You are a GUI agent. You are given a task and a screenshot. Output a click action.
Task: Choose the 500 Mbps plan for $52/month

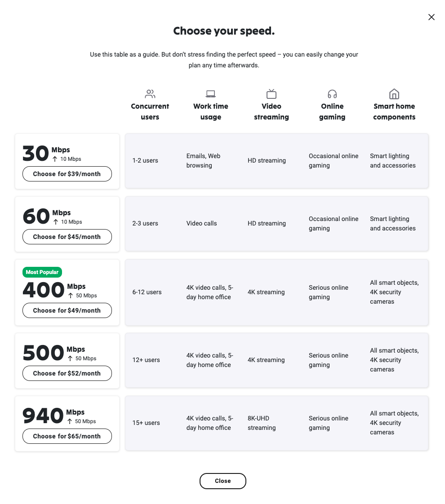pyautogui.click(x=67, y=373)
